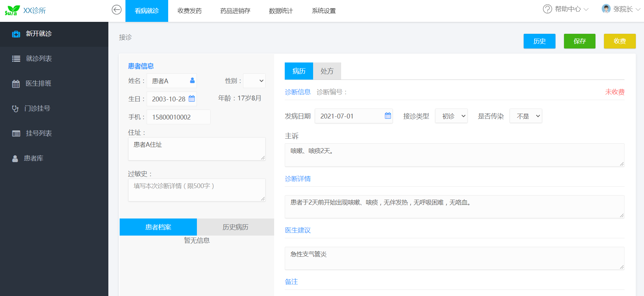Click the 诊断信息 heading link
Viewport: 644px width, 296px height.
coord(298,92)
